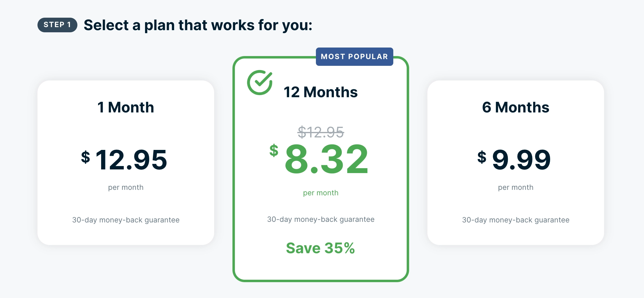The image size is (644, 298).
Task: Click the green checkmark icon on 12 Months plan
Action: pyautogui.click(x=259, y=82)
